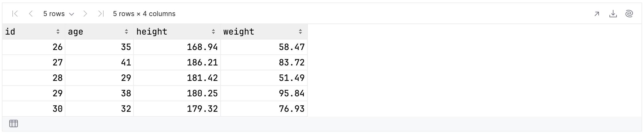This screenshot has height=134, width=644.
Task: Click the 5 rows × 4 columns label
Action: (144, 14)
